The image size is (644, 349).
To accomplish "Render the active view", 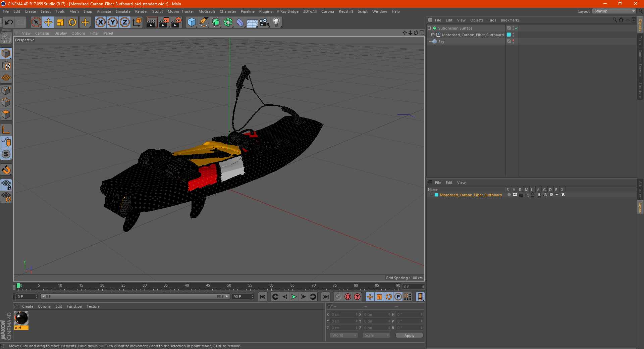I will (152, 22).
